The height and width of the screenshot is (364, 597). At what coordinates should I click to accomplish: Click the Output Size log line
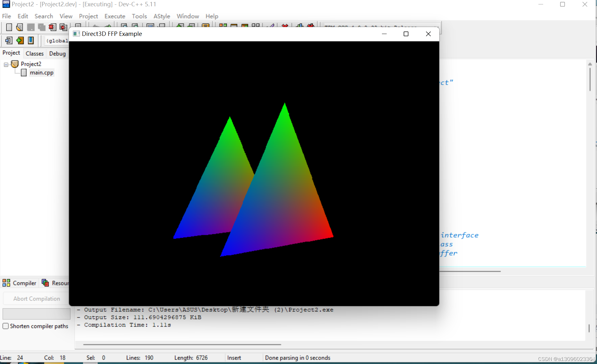pyautogui.click(x=139, y=317)
